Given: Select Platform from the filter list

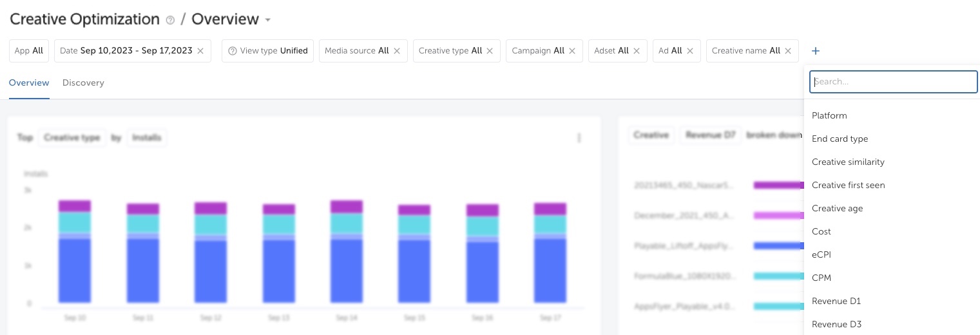Looking at the screenshot, I should pyautogui.click(x=829, y=116).
